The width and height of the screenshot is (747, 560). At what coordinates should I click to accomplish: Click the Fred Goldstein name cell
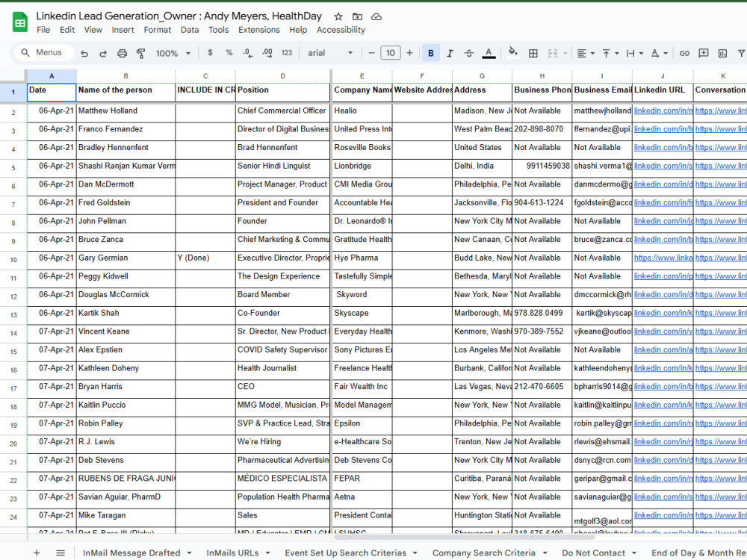tap(125, 204)
